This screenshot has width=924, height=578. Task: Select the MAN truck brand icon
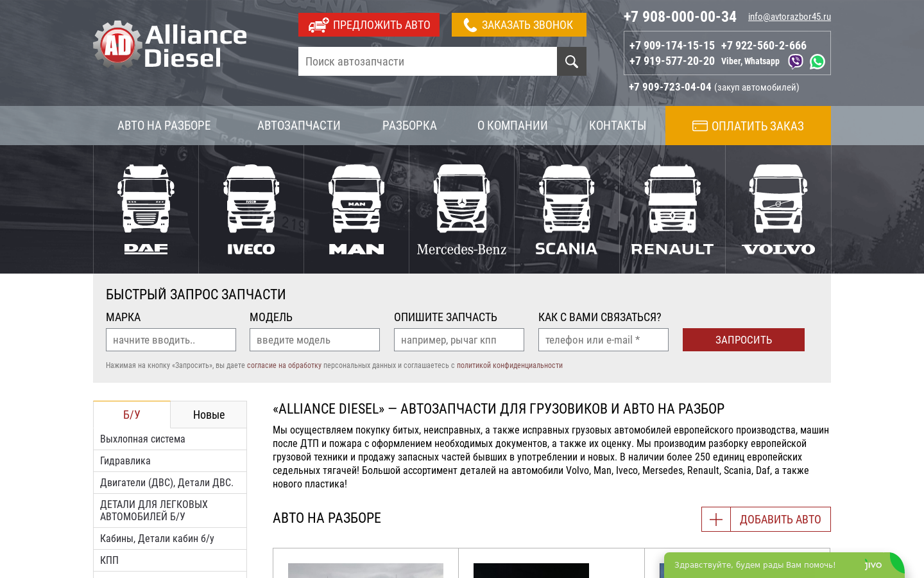click(x=356, y=209)
